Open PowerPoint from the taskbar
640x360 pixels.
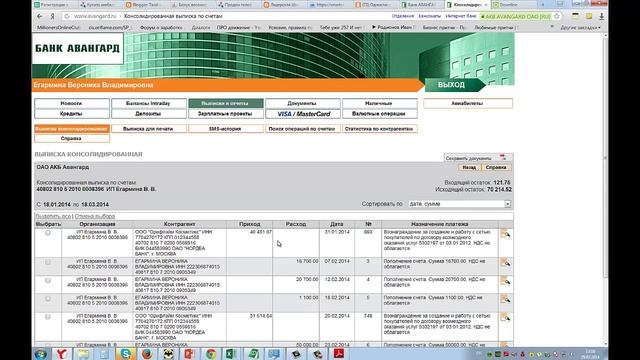[189, 354]
